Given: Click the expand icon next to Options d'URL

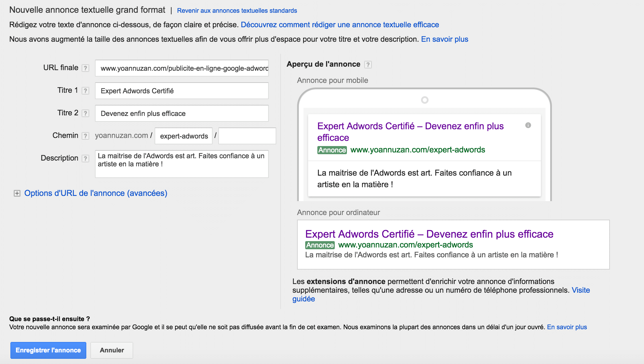Looking at the screenshot, I should tap(17, 193).
